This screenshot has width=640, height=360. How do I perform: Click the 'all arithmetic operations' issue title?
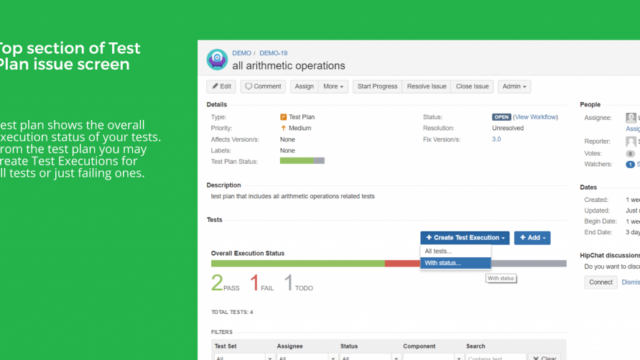click(x=289, y=66)
